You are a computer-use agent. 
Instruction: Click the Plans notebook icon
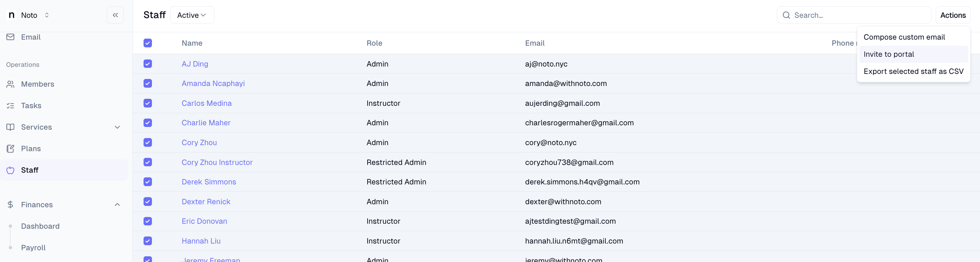click(x=10, y=148)
